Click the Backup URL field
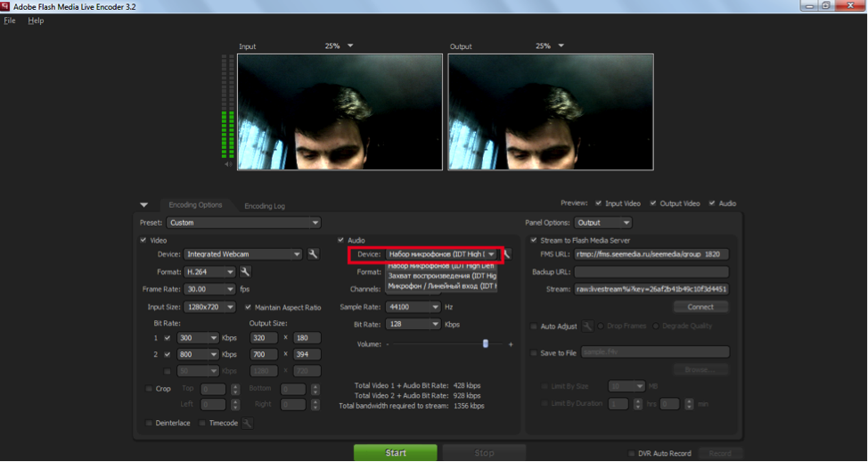 651,272
